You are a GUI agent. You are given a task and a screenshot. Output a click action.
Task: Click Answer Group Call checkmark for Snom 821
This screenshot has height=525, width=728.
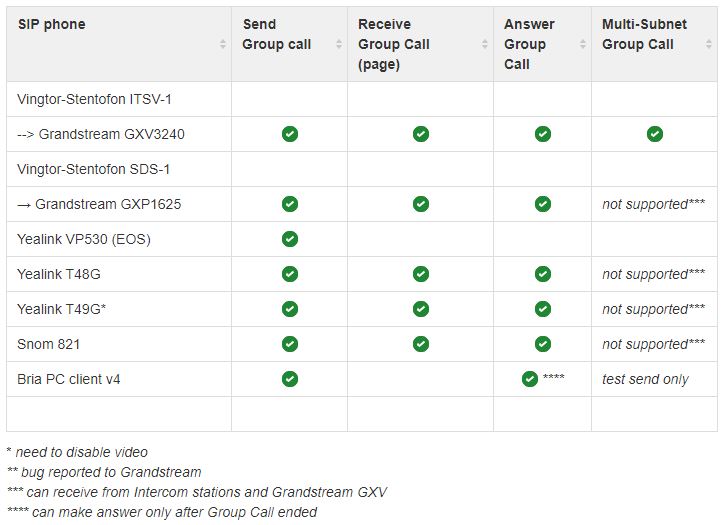click(543, 344)
